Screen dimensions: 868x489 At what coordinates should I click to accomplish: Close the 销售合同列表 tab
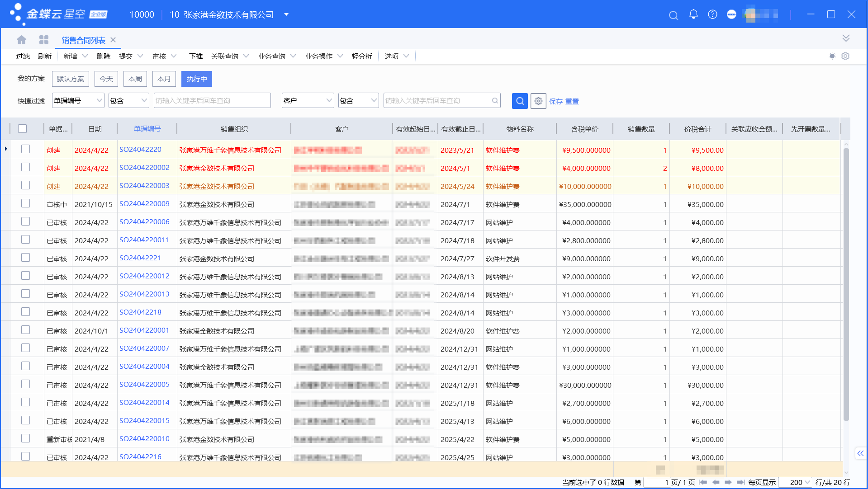point(113,40)
